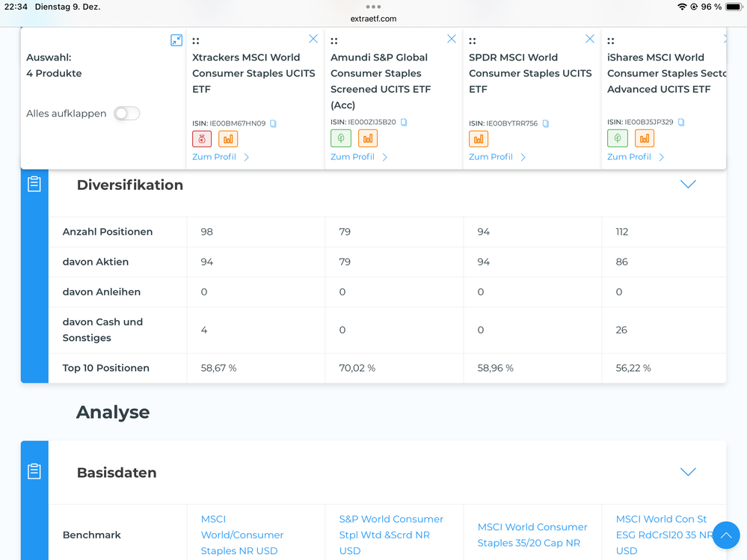The height and width of the screenshot is (560, 747).
Task: Tap the extraetf.com address bar
Action: coord(373,19)
